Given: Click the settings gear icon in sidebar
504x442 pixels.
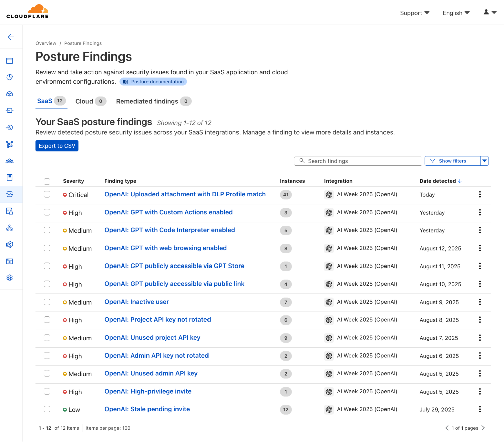Looking at the screenshot, I should [x=10, y=278].
